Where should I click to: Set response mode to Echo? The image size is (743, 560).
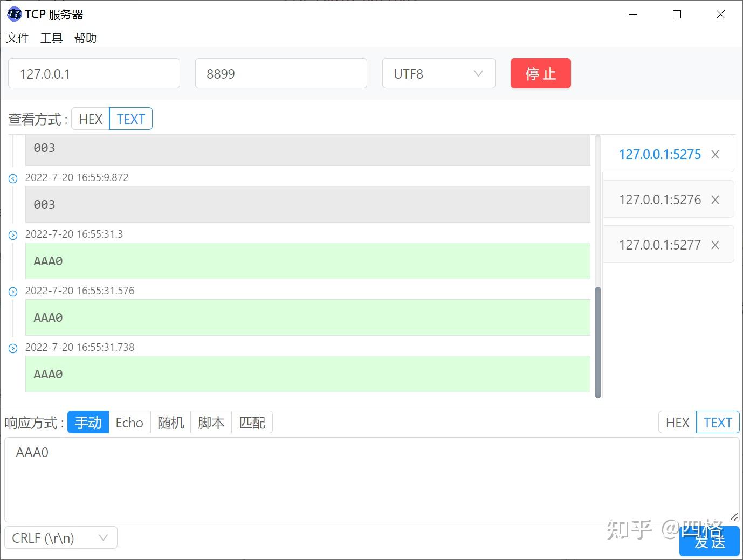(129, 423)
